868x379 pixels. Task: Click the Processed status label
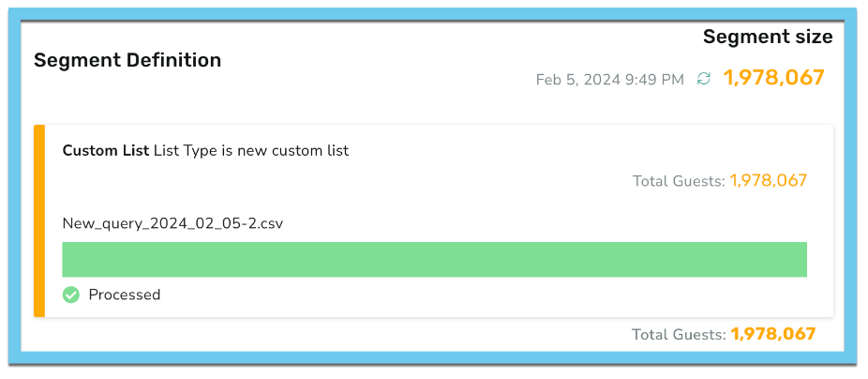[125, 295]
